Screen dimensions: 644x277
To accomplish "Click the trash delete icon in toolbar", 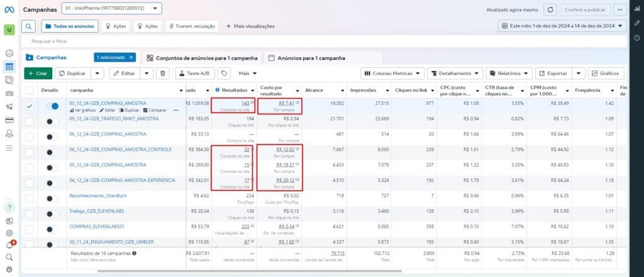I will (x=164, y=73).
